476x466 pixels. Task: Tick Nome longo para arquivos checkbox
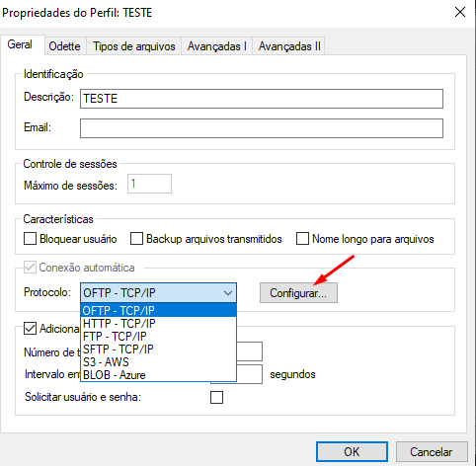(302, 239)
